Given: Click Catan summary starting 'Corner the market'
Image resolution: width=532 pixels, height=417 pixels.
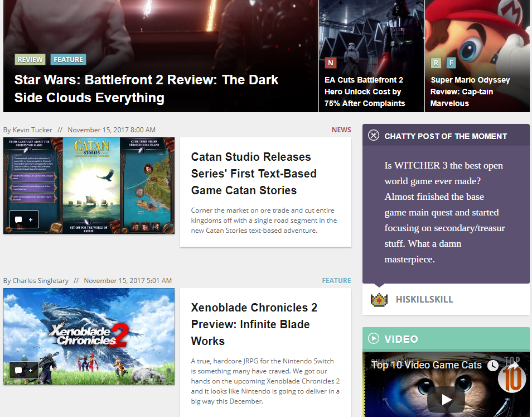Looking at the screenshot, I should pyautogui.click(x=264, y=221).
